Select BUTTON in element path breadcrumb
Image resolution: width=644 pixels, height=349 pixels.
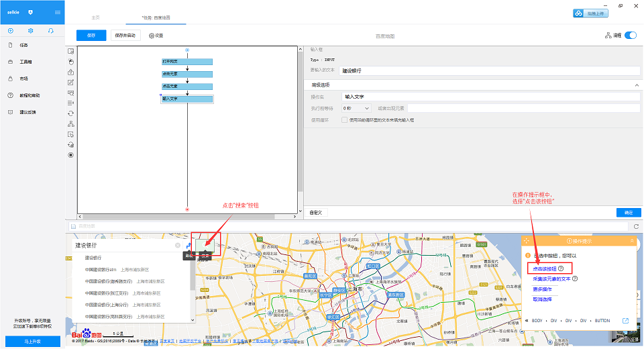[x=602, y=321]
